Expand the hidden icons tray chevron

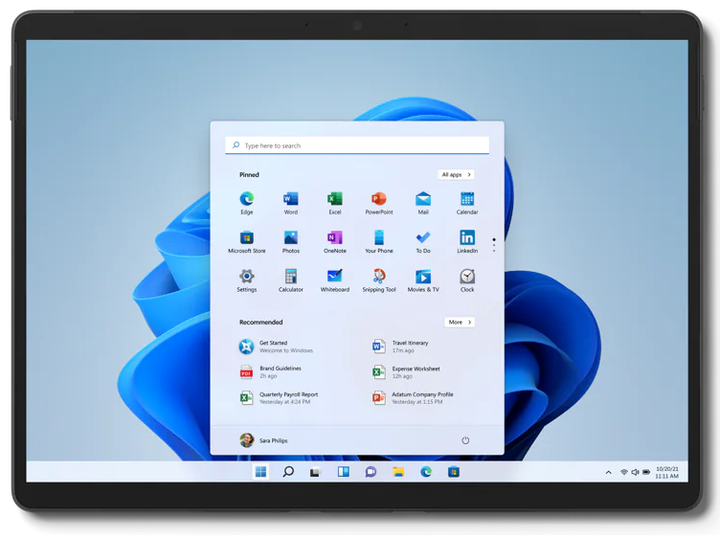(608, 472)
